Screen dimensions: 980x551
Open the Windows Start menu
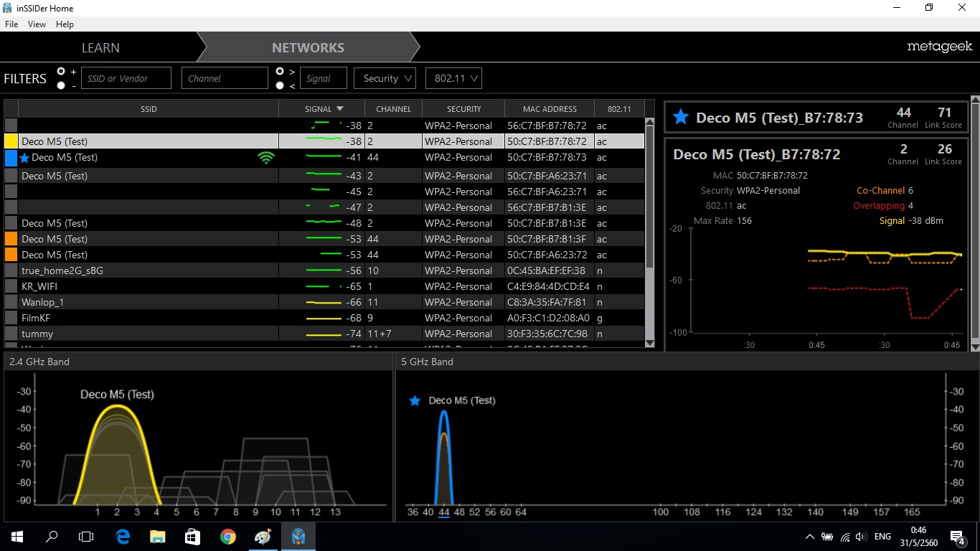coord(17,537)
